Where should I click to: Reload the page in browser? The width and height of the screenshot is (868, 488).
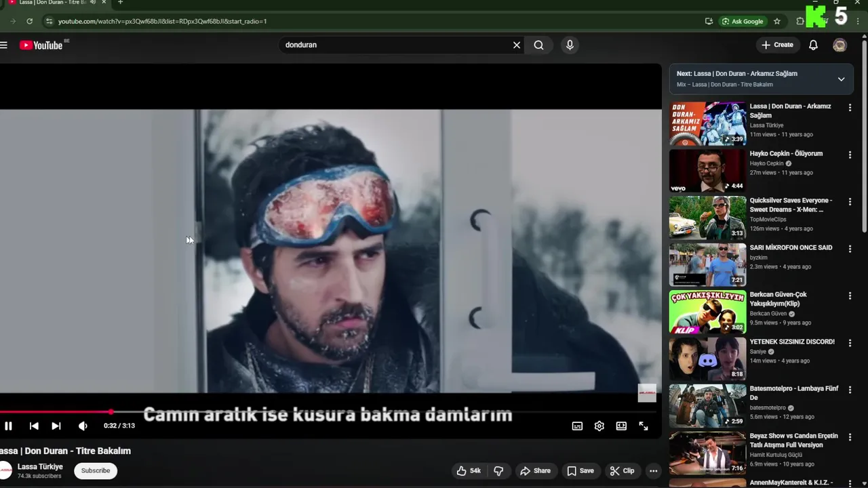(x=29, y=21)
